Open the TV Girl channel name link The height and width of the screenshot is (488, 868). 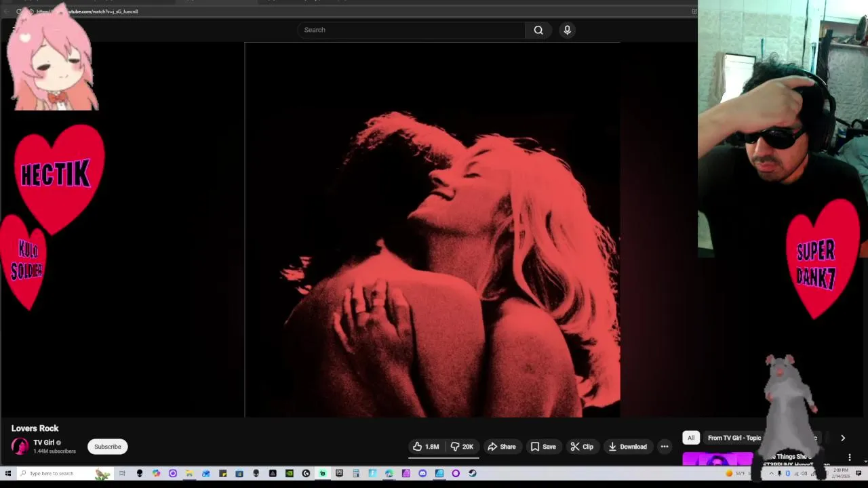pos(43,443)
